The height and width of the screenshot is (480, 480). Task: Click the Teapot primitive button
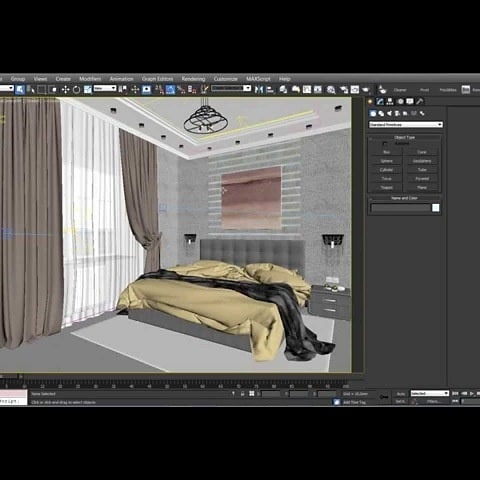click(386, 188)
